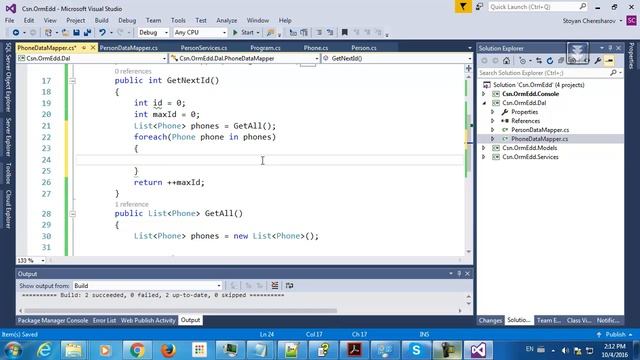640x360 pixels.
Task: Open the Stoyan Chereshárov account menu
Action: 592,20
